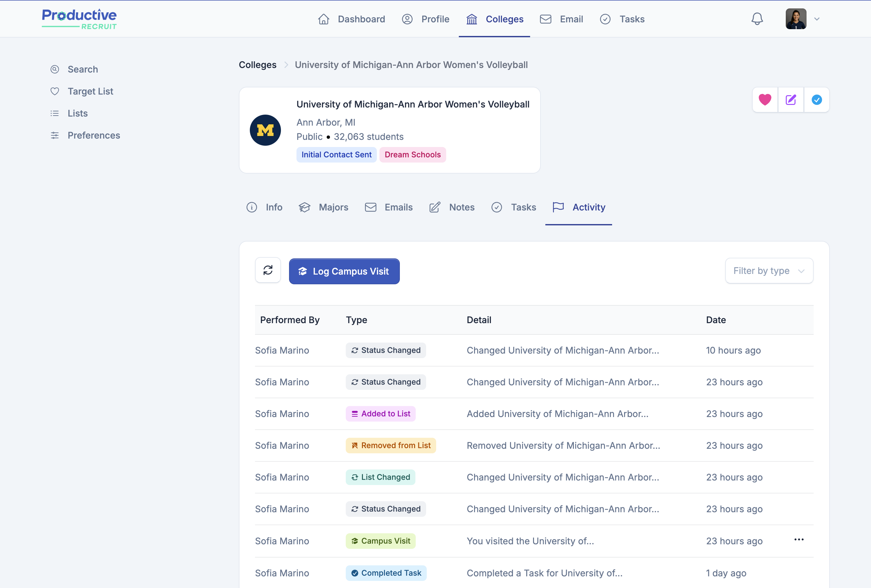Screen dimensions: 871x588
Task: Click the Initial Contact Sent tag
Action: [337, 155]
